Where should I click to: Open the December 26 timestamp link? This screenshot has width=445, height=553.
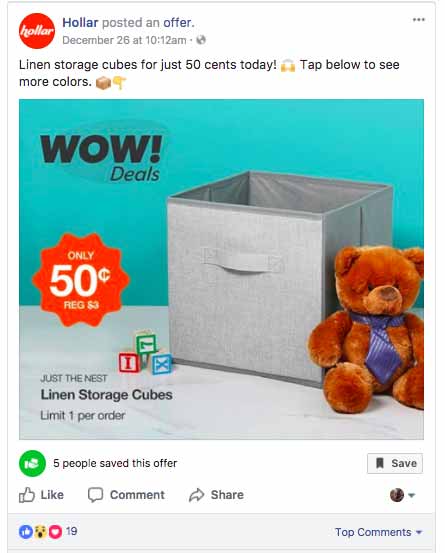[x=124, y=40]
